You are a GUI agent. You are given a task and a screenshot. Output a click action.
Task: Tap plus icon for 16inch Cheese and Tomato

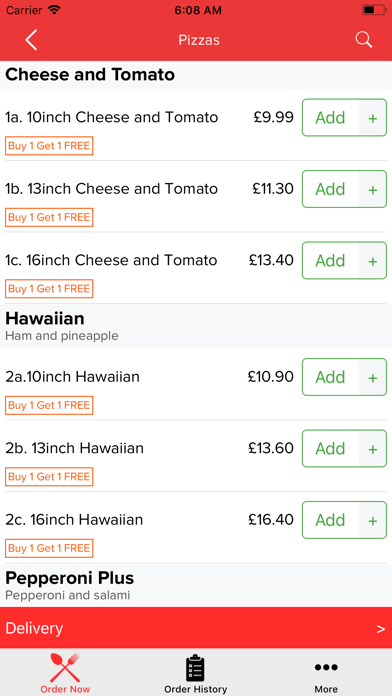372,261
